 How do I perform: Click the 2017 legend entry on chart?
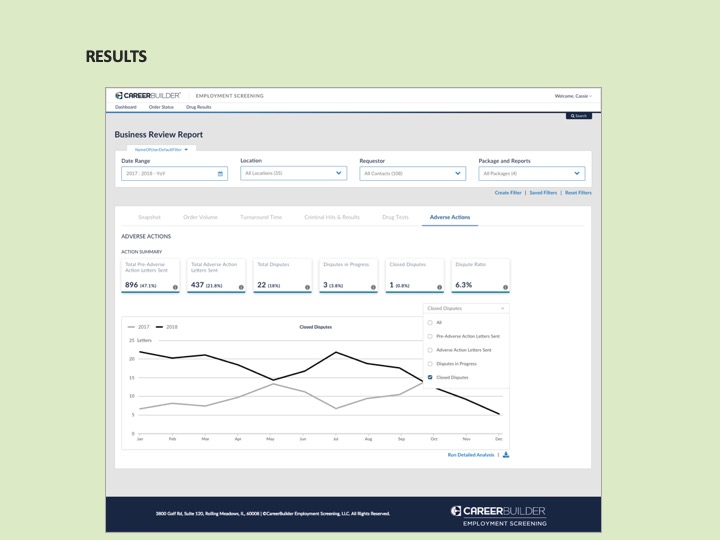139,327
